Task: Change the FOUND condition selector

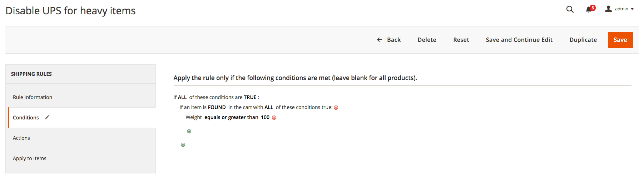Action: coord(217,107)
